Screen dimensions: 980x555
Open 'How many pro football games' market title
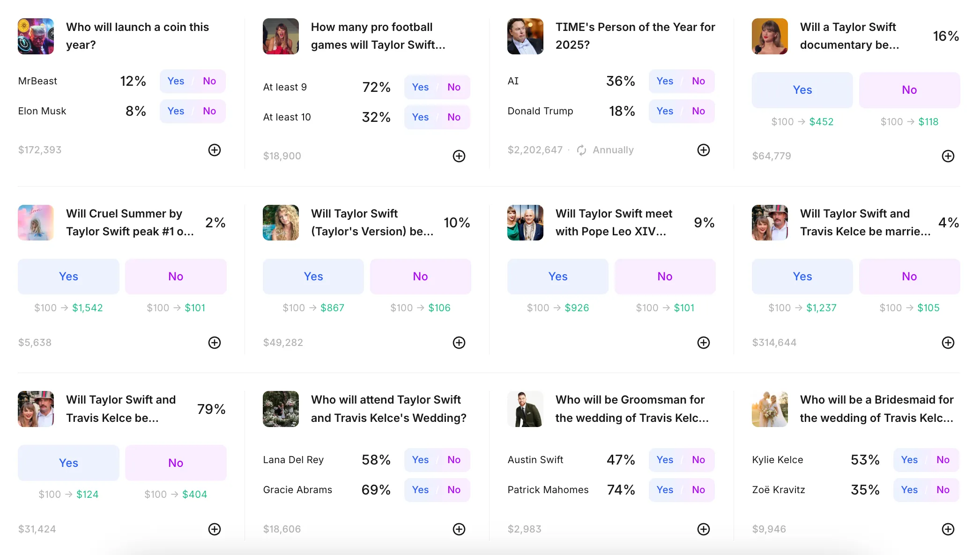(x=378, y=36)
